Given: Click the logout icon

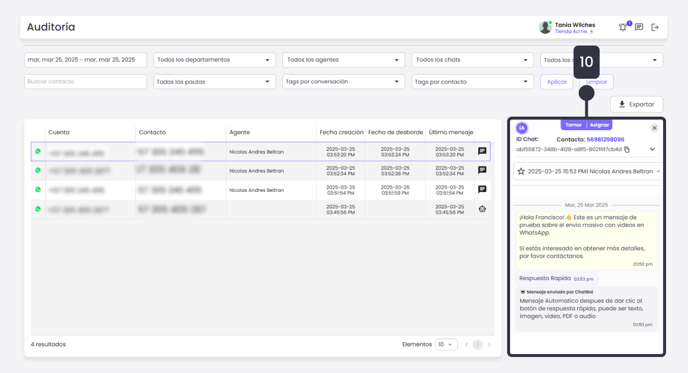Looking at the screenshot, I should (x=655, y=27).
